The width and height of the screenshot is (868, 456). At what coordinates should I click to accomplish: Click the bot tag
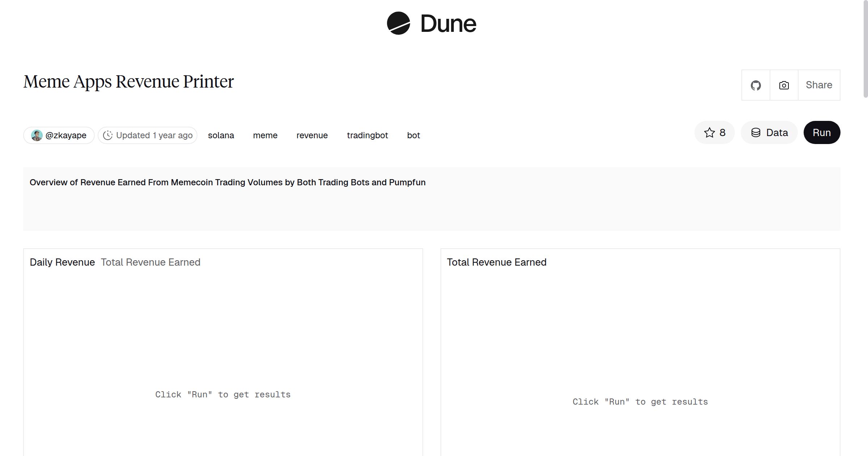[x=413, y=135]
